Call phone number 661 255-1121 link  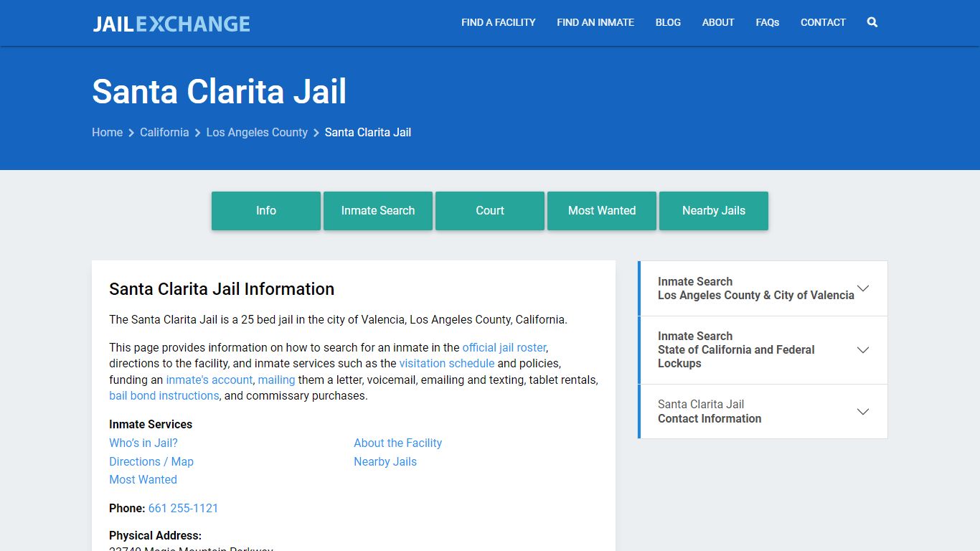click(183, 508)
